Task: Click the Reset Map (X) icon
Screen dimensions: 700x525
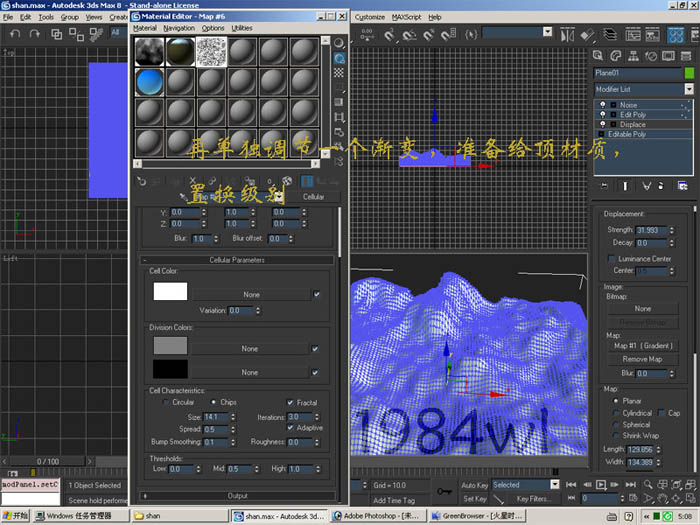Action: pos(192,181)
